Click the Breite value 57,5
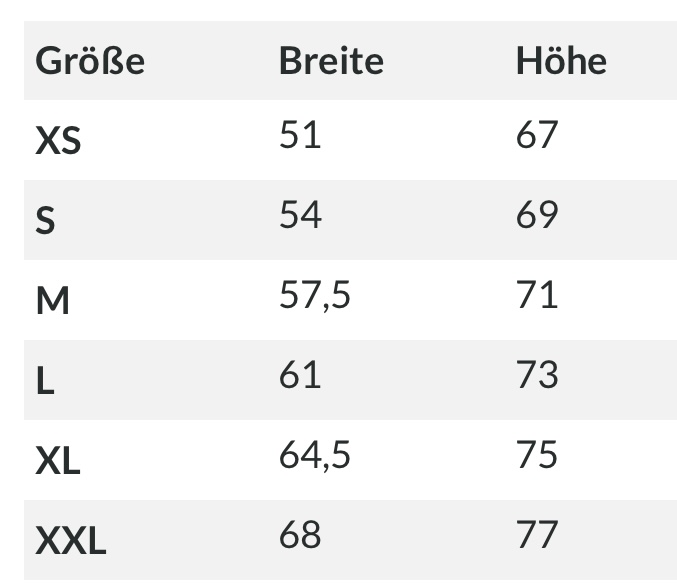 coord(314,296)
